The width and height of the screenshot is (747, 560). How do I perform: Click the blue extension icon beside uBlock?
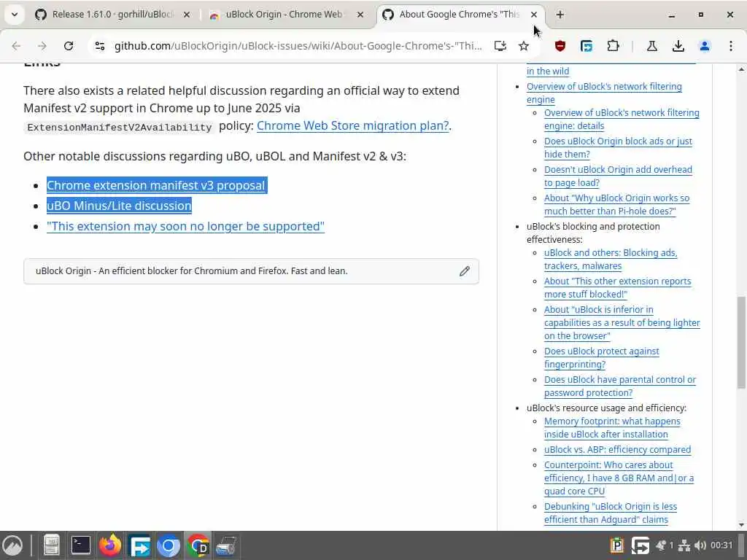pos(587,46)
